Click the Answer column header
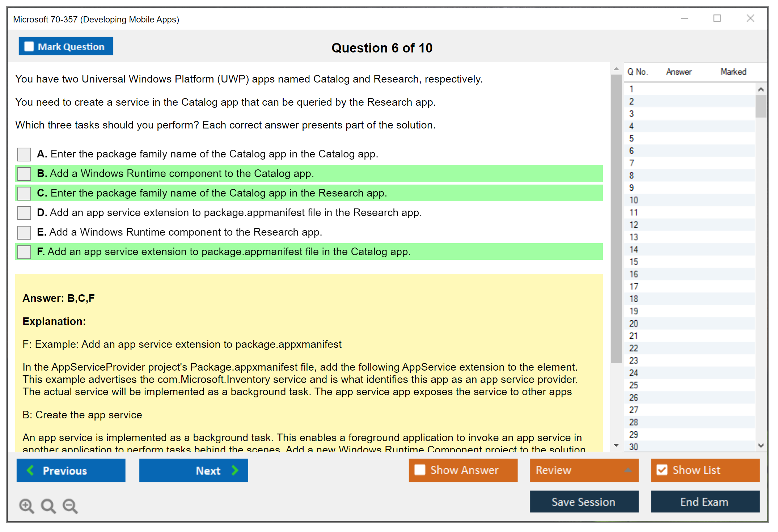The height and width of the screenshot is (532, 778). click(x=678, y=72)
